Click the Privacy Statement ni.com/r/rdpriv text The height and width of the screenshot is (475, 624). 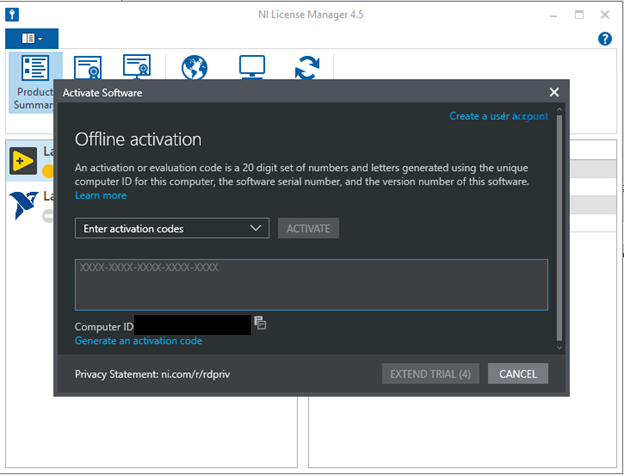[x=152, y=374]
